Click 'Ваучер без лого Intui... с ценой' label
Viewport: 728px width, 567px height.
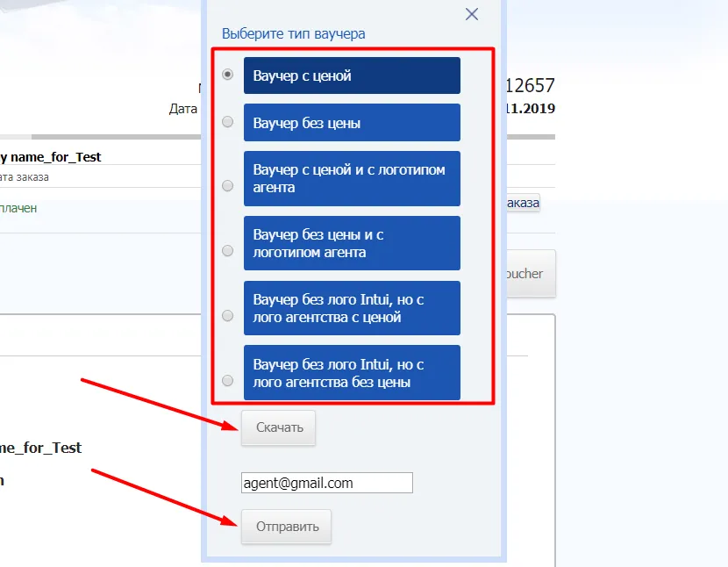pos(352,308)
